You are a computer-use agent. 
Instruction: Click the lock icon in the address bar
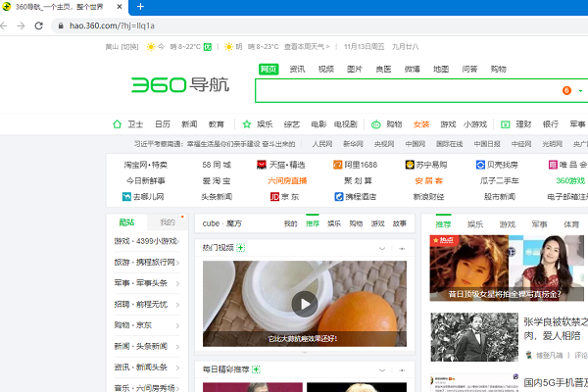click(x=61, y=25)
